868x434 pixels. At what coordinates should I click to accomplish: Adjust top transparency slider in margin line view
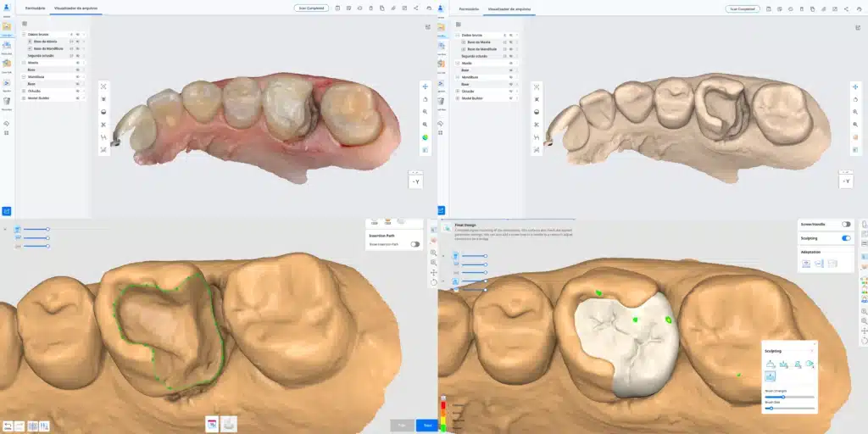(x=36, y=229)
